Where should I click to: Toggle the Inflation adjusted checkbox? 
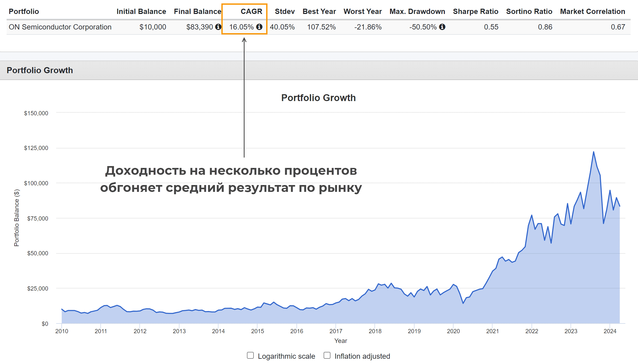(327, 356)
